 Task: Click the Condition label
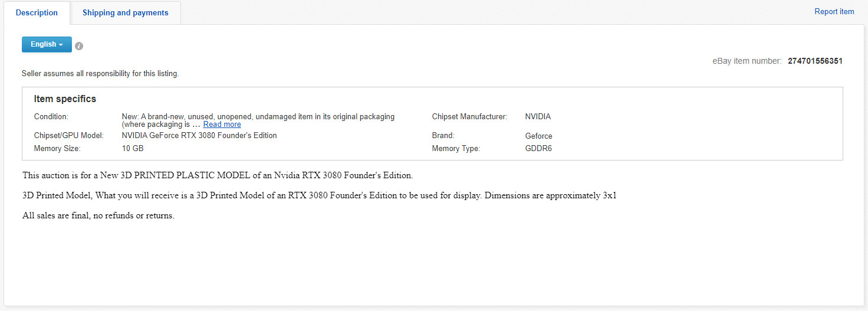tap(51, 117)
